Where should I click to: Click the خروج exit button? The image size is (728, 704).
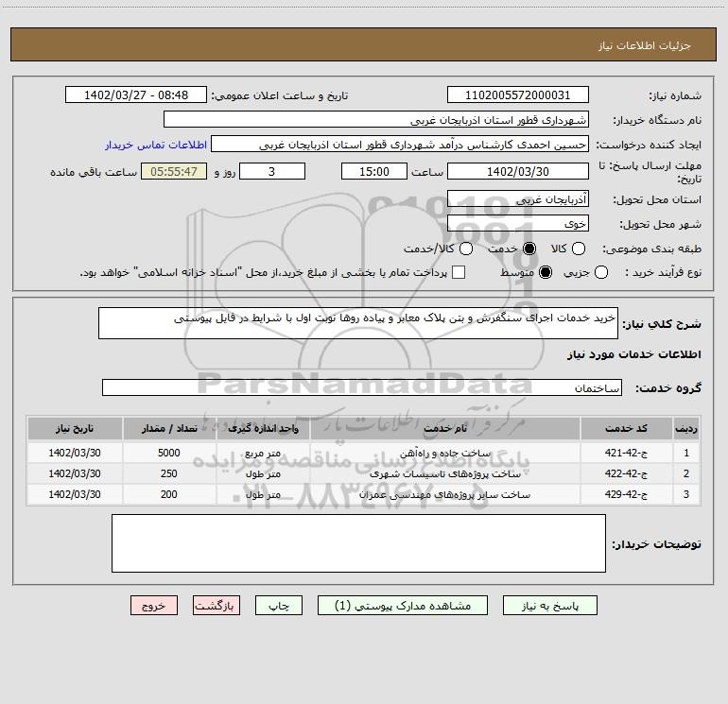pyautogui.click(x=154, y=606)
